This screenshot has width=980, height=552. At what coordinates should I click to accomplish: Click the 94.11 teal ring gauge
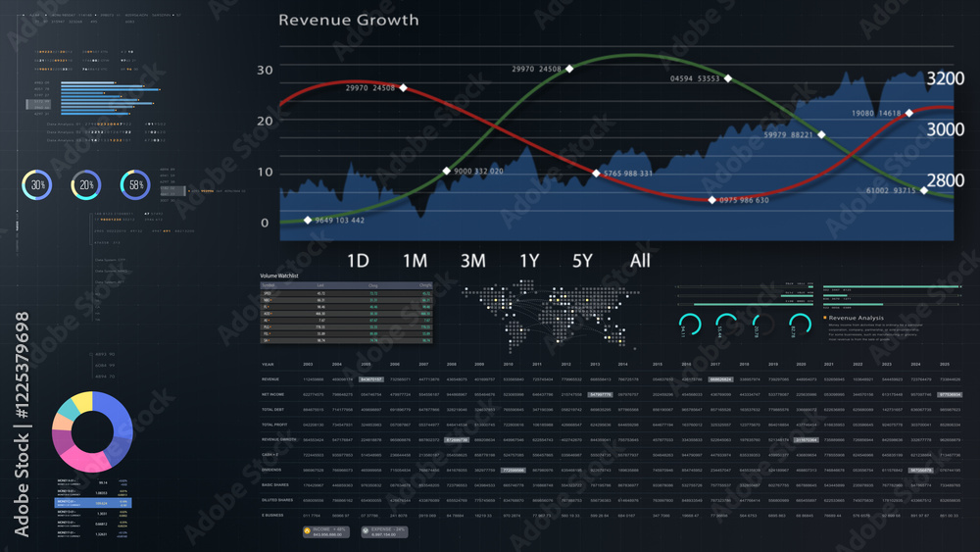coord(689,325)
